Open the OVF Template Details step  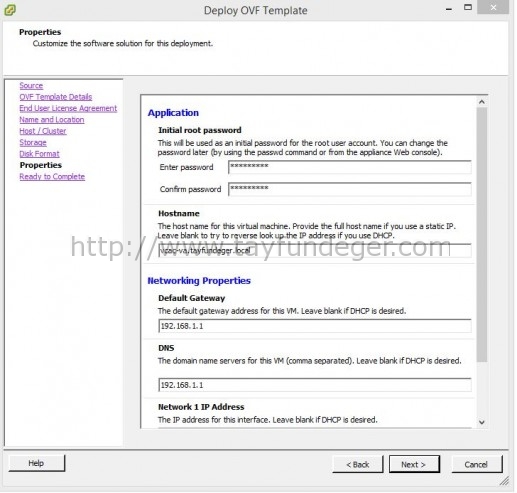pos(56,97)
